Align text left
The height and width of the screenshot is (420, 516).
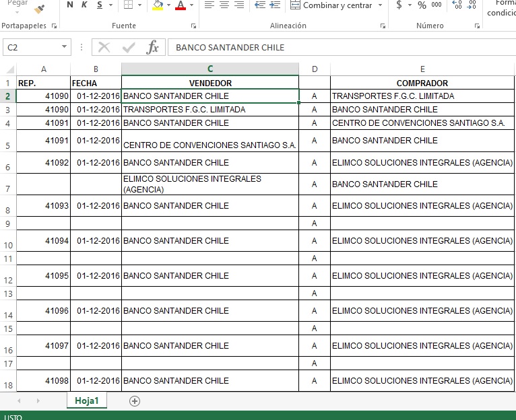(209, 5)
